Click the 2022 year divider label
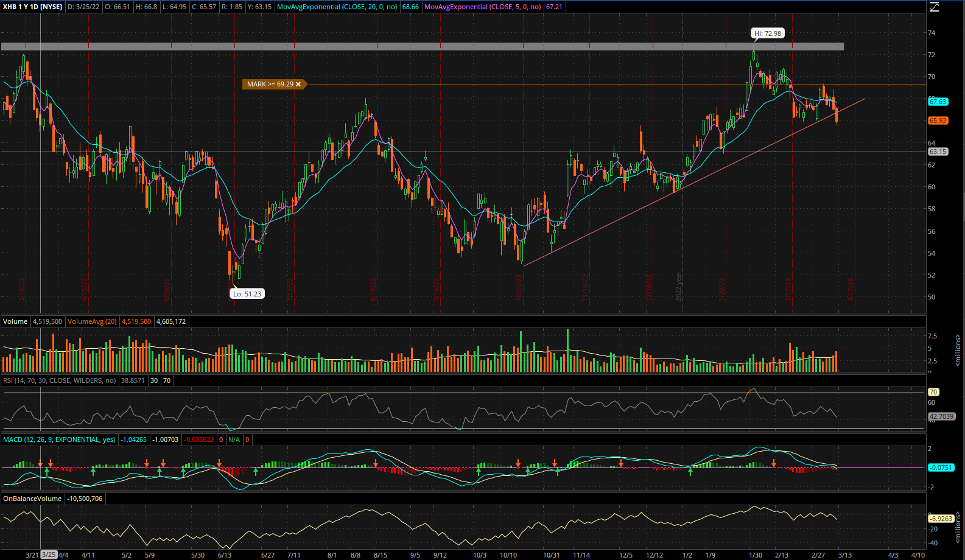The width and height of the screenshot is (965, 560). 679,286
